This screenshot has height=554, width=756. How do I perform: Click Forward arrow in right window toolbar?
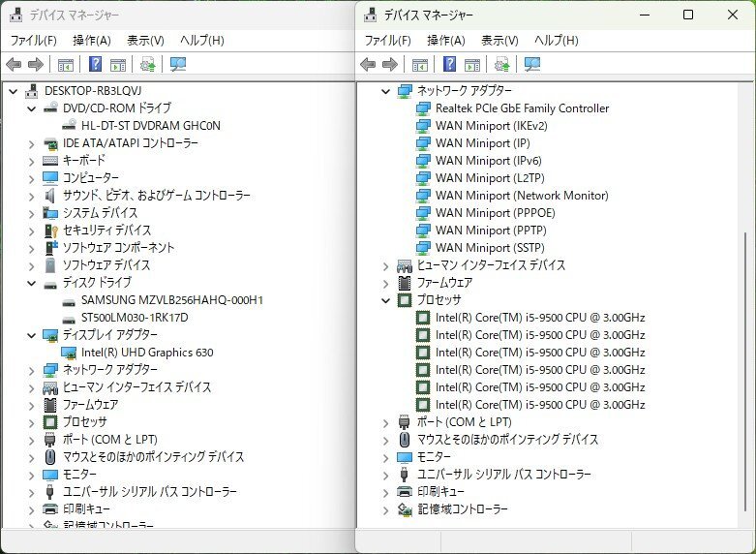[390, 64]
